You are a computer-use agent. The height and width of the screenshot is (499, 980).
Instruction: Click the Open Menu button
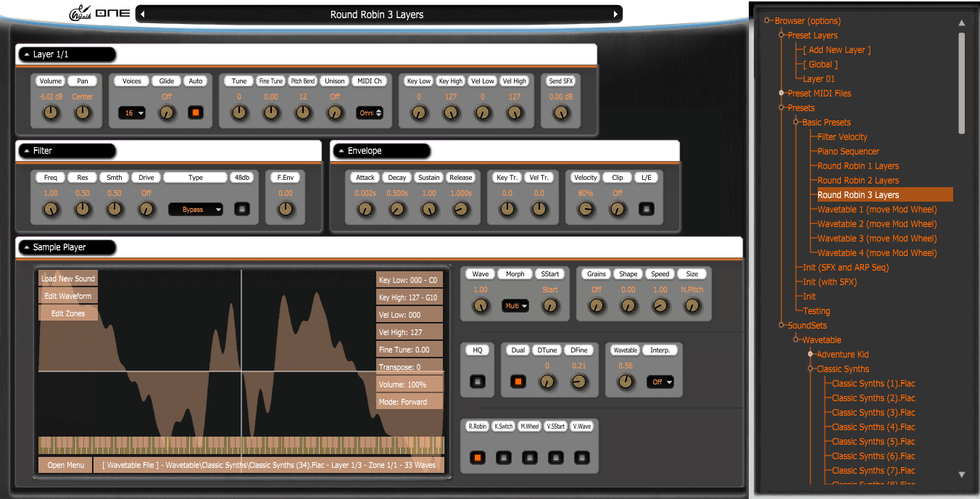pyautogui.click(x=65, y=465)
